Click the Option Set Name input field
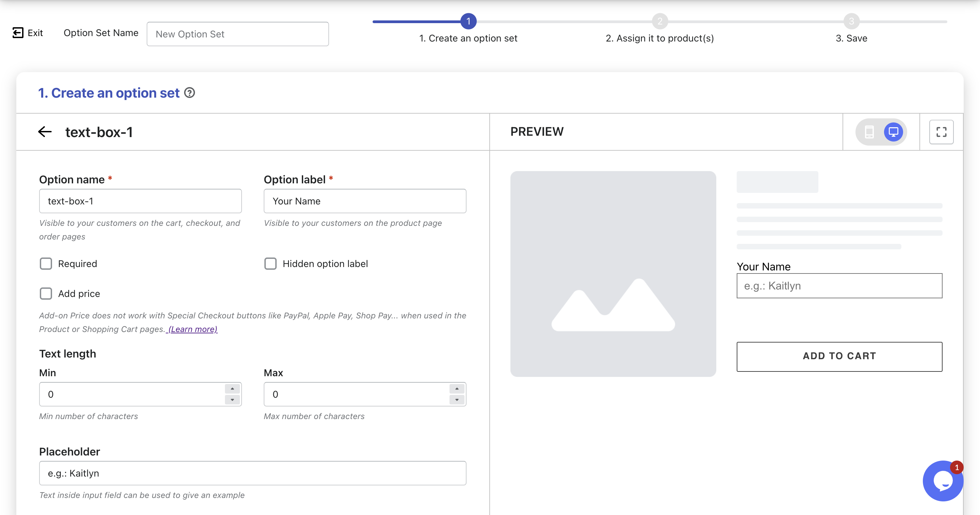The image size is (980, 515). tap(238, 34)
